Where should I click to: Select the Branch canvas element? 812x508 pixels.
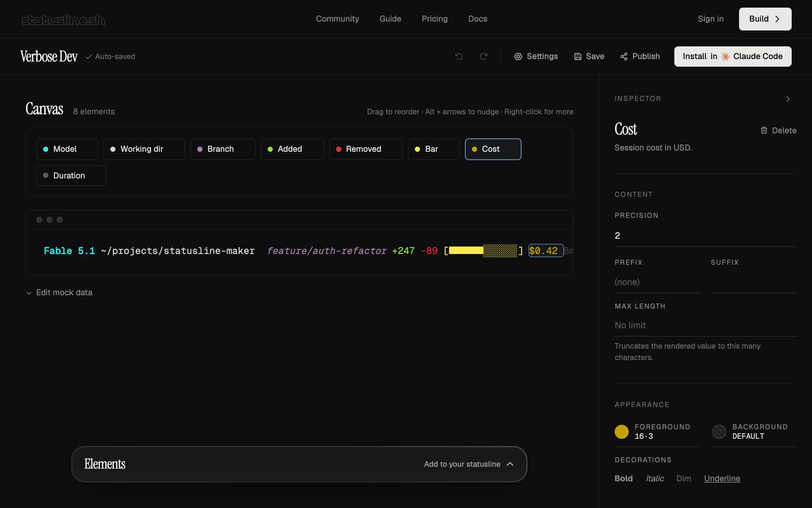(x=223, y=149)
